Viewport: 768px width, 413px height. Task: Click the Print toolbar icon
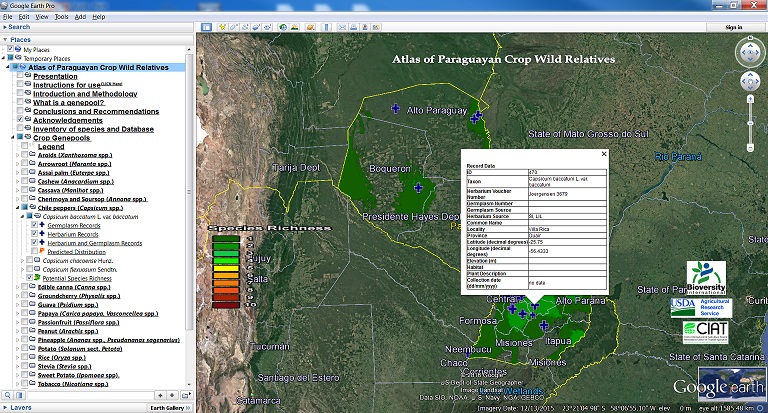tap(353, 27)
